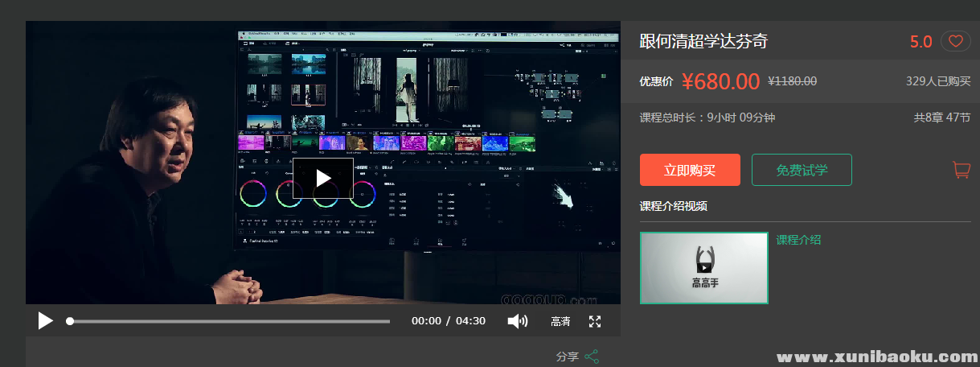Screen dimensions: 980x367
Task: Click the 5.0 course rating
Action: (921, 42)
